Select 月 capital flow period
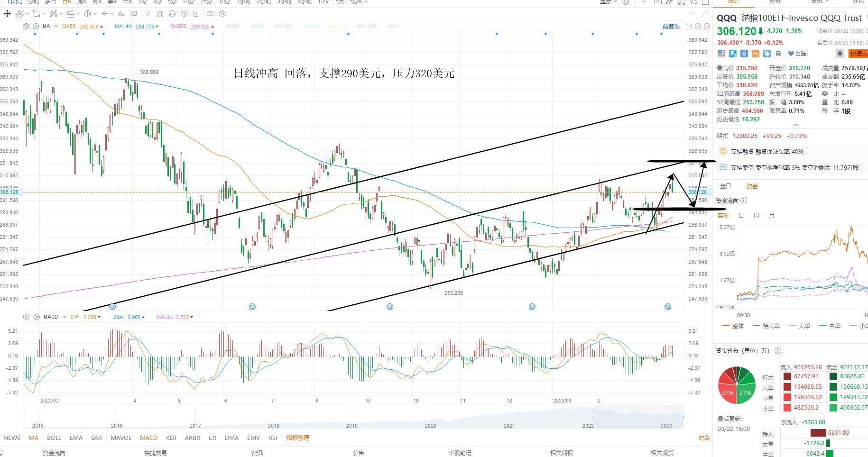Image resolution: width=868 pixels, height=457 pixels. click(772, 216)
